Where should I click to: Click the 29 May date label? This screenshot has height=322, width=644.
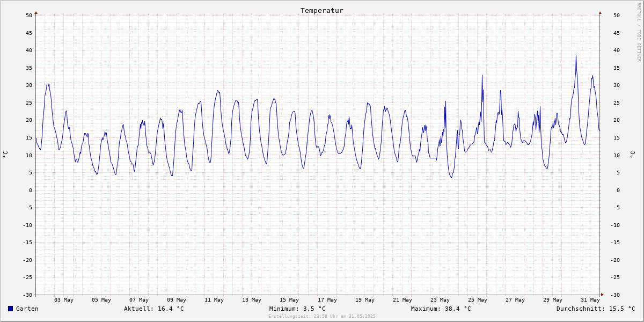pos(553,299)
